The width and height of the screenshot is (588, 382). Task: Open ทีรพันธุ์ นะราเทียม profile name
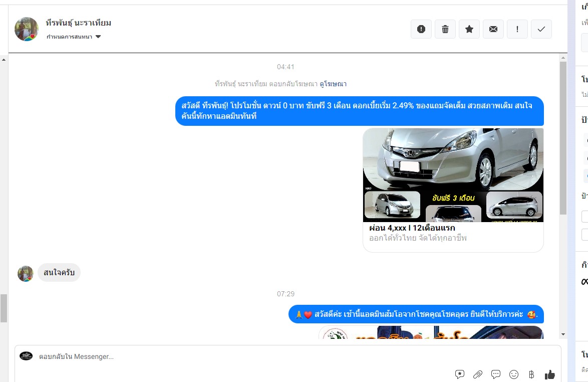click(79, 23)
